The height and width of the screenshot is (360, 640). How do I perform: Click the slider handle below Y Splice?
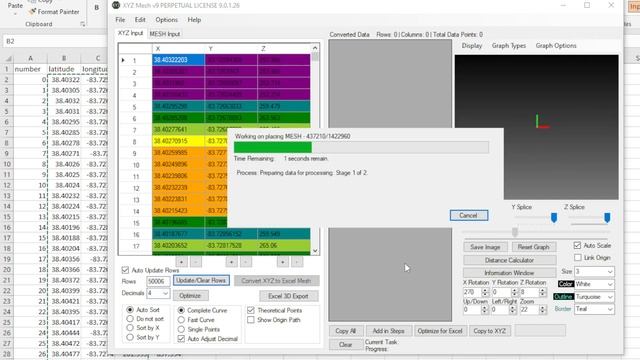tap(515, 232)
